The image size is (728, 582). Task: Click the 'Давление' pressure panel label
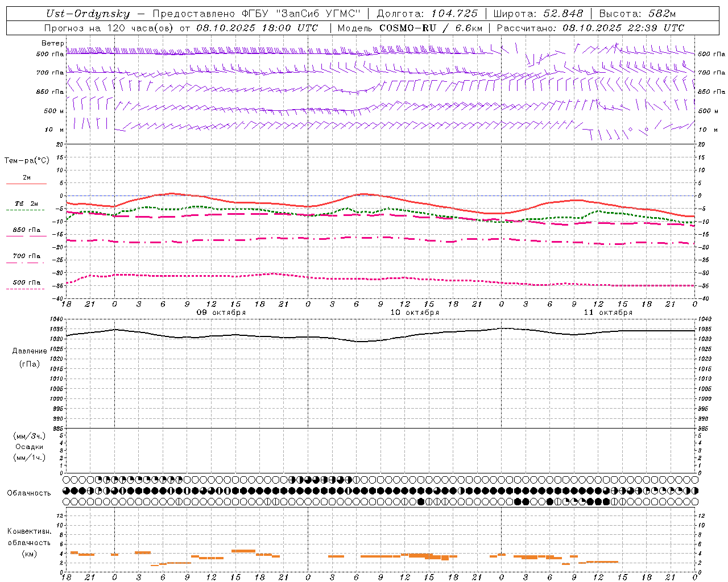(30, 351)
